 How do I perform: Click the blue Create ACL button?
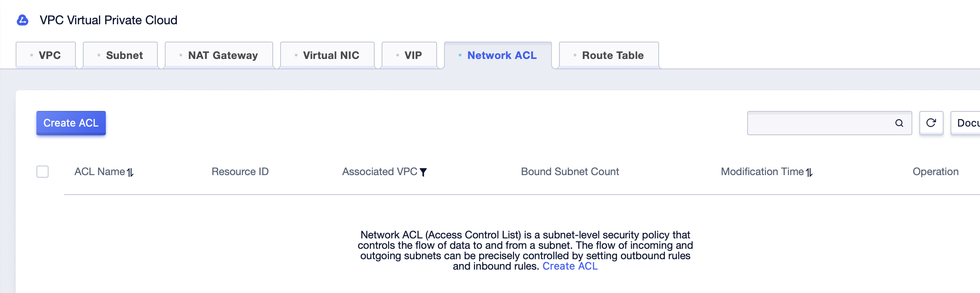[x=71, y=123]
